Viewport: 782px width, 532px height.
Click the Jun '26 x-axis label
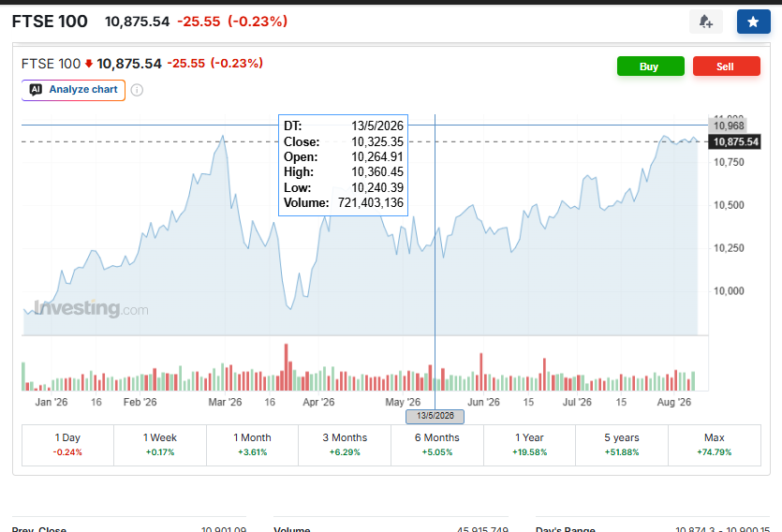point(483,402)
